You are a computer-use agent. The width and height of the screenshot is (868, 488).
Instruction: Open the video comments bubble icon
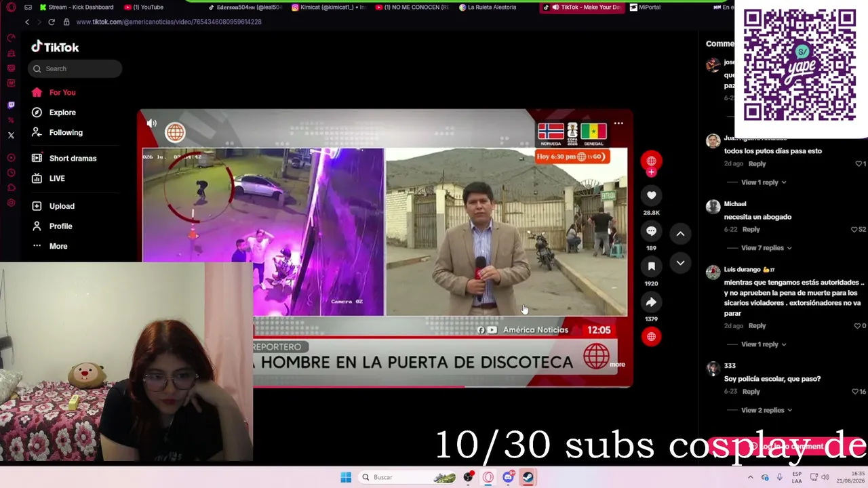click(x=651, y=231)
